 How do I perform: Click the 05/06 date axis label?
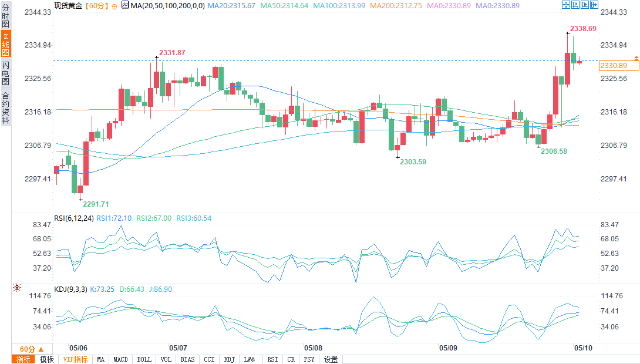78,348
